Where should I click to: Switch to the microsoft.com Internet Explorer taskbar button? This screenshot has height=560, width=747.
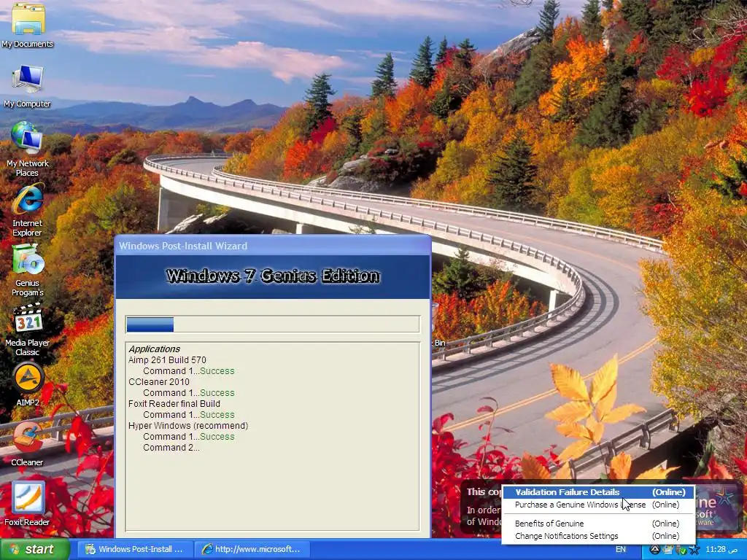(x=252, y=549)
